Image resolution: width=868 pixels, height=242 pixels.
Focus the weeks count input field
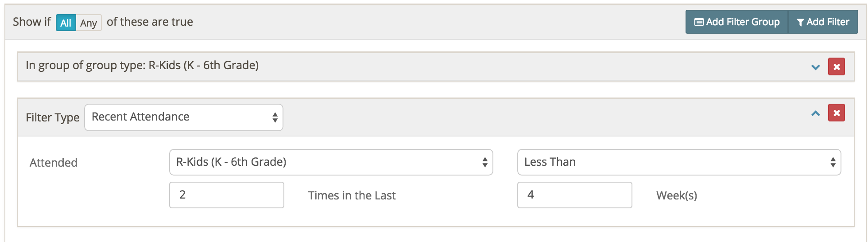575,195
